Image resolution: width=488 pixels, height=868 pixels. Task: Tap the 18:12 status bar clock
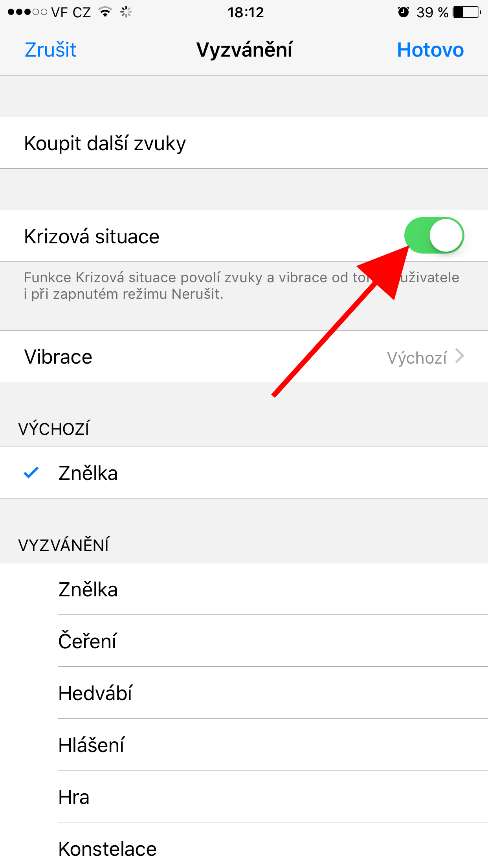point(246,12)
